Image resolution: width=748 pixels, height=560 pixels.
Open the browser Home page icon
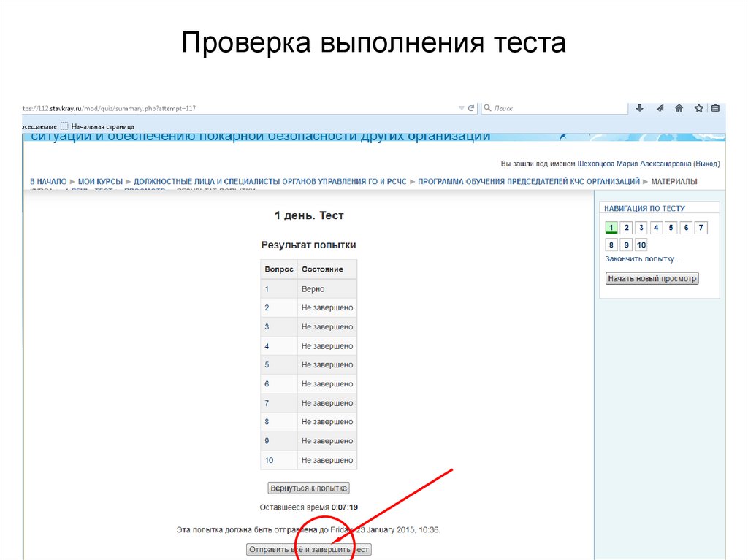pyautogui.click(x=679, y=107)
